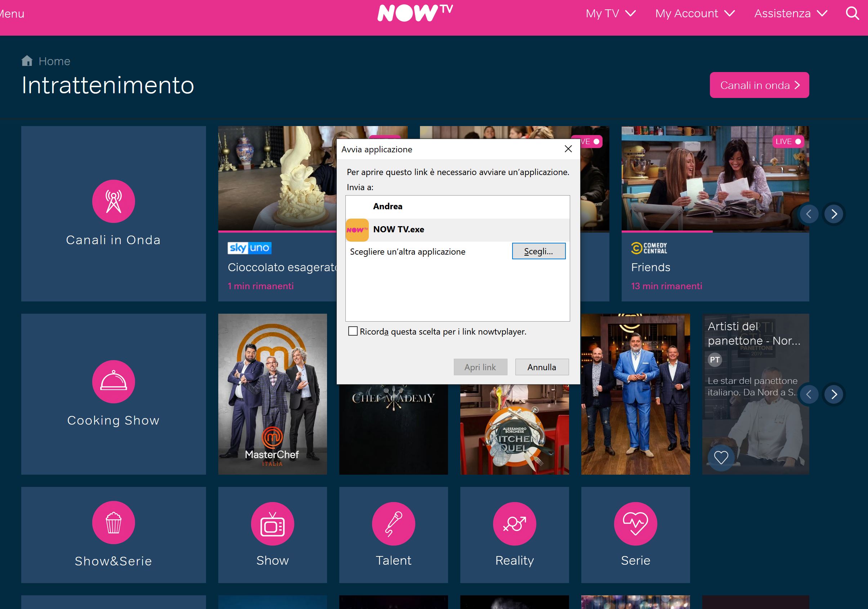Screen dimensions: 868x609
Task: Open the Cooking Show cloche icon
Action: click(x=113, y=381)
